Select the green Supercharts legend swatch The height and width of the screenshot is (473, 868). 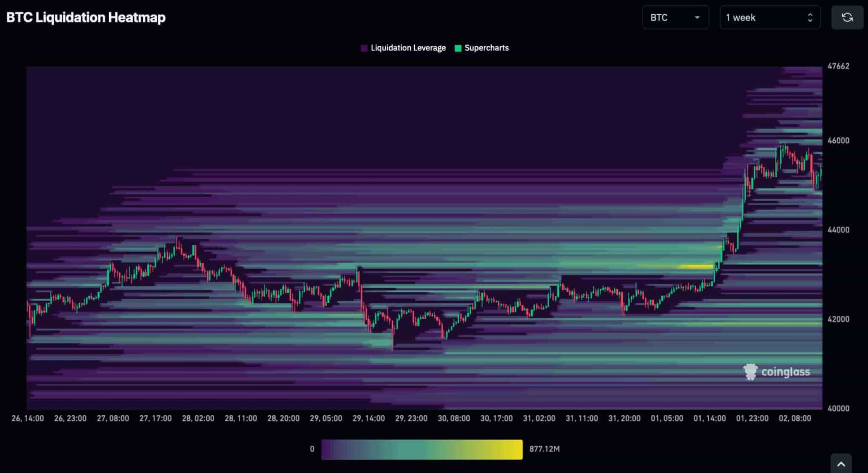(457, 48)
